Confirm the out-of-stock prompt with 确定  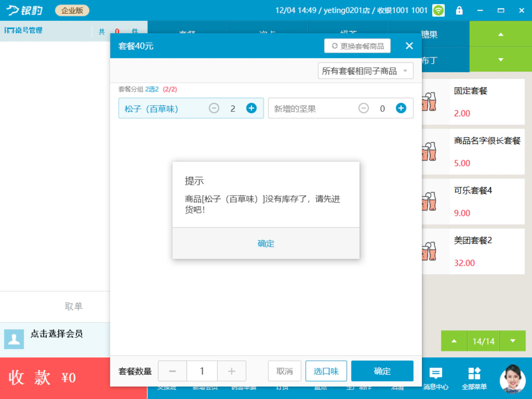click(266, 244)
